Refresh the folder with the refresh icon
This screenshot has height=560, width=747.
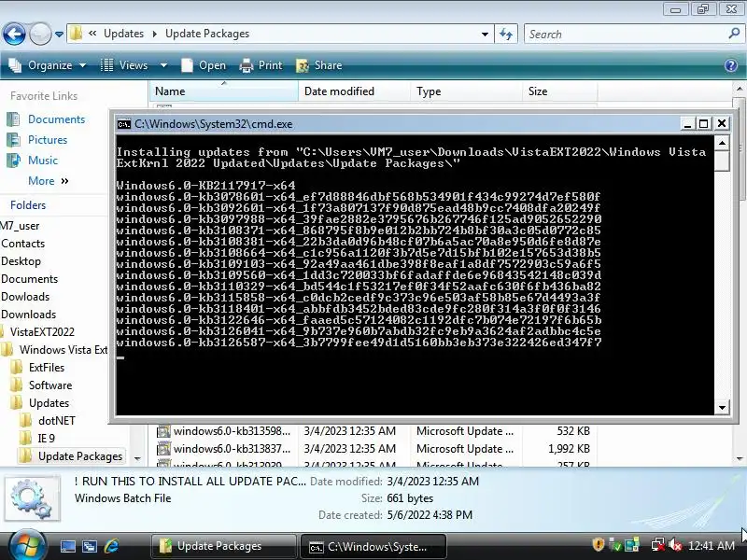506,34
